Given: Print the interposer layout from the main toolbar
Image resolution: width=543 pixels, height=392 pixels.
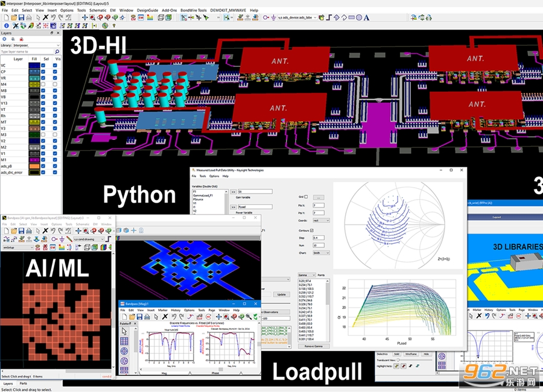Looking at the screenshot, I should coord(29,17).
